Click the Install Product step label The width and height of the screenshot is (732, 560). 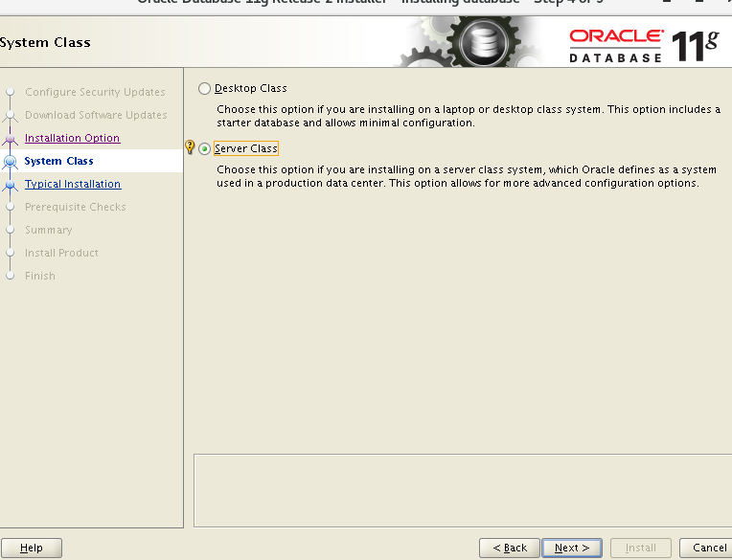pos(61,253)
